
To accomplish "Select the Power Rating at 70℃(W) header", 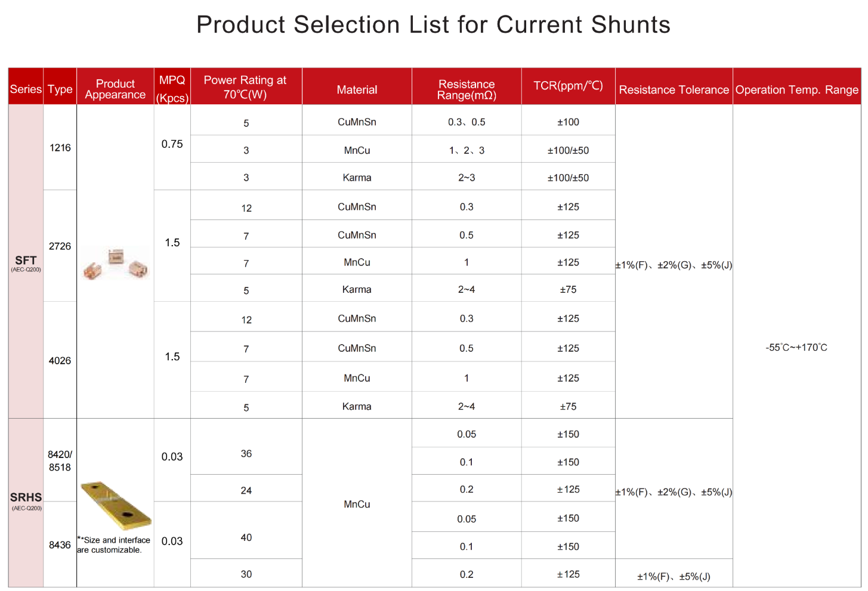I will (x=246, y=86).
